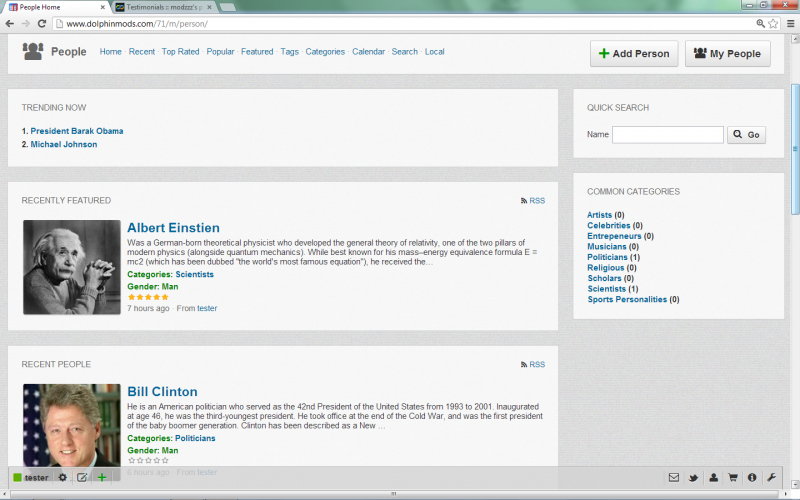Focus the quick search Name field
This screenshot has height=500, width=800.
pyautogui.click(x=668, y=135)
